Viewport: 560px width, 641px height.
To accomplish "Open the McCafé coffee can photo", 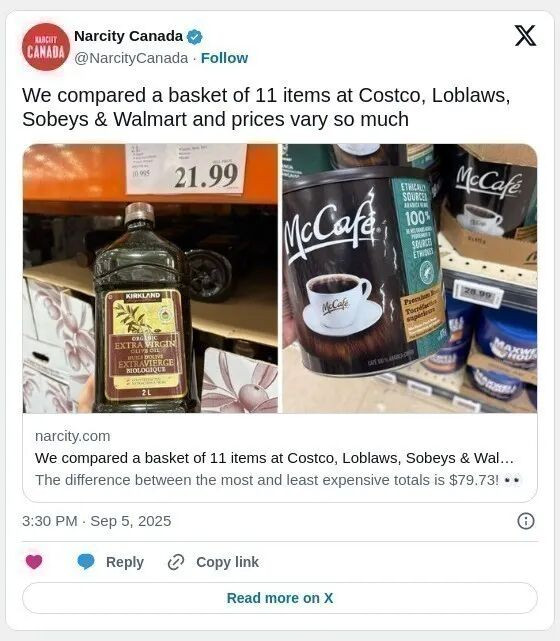I will pyautogui.click(x=410, y=278).
